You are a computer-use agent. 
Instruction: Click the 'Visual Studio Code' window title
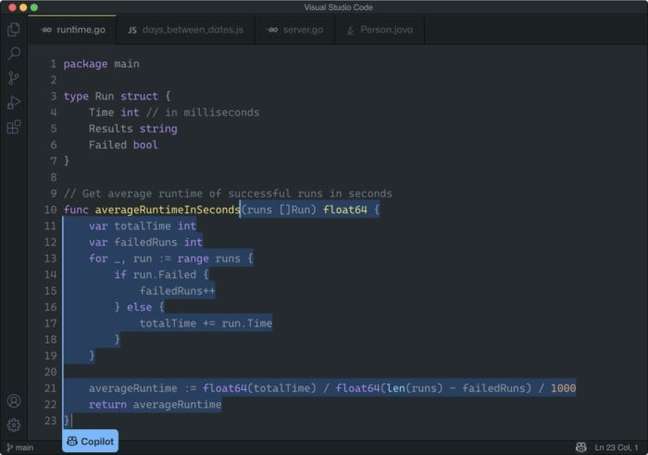(x=338, y=7)
